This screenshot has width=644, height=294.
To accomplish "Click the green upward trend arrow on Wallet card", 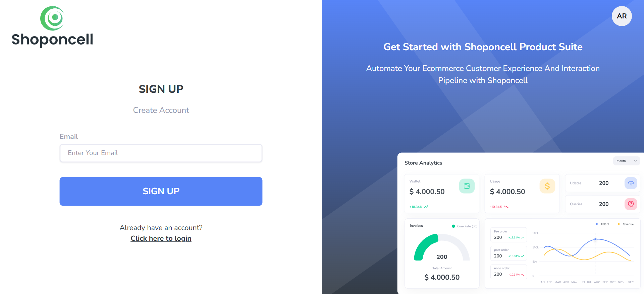I will (x=426, y=207).
